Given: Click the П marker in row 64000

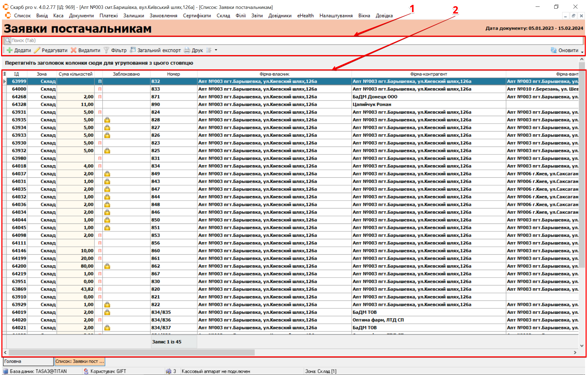Looking at the screenshot, I should pos(100,89).
